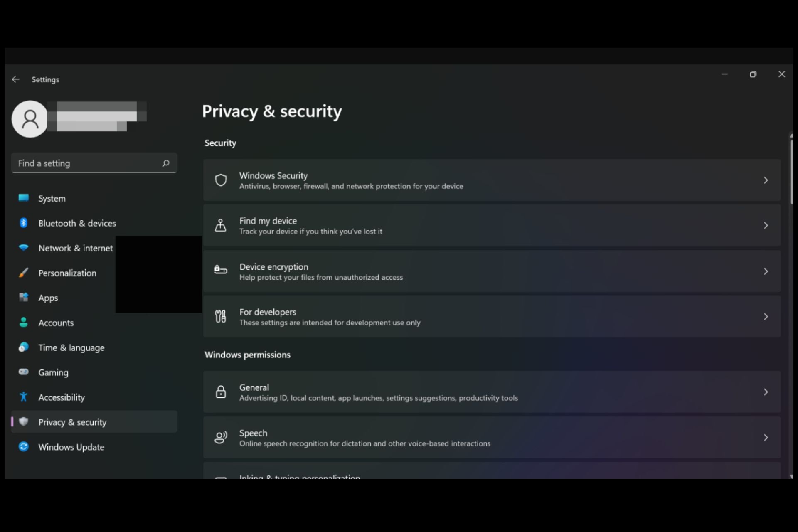Viewport: 798px width, 532px height.
Task: Open For developers settings
Action: pyautogui.click(x=492, y=317)
